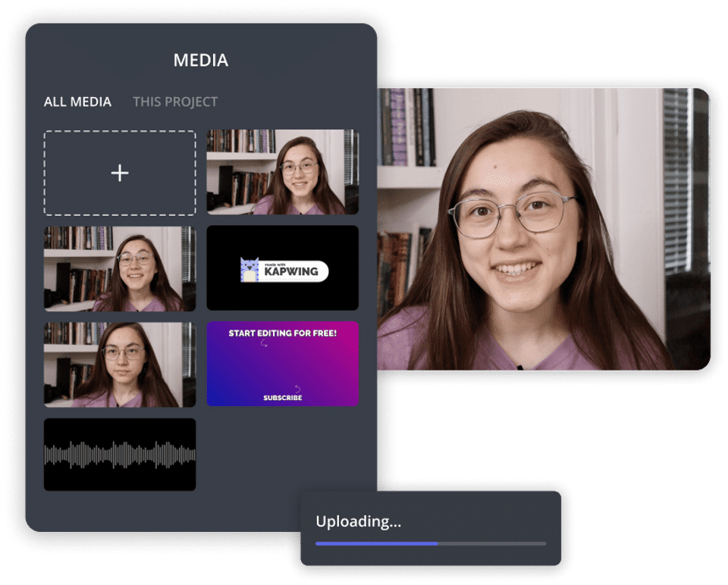Click the Kapwing cat logo icon
Image resolution: width=728 pixels, height=585 pixels.
coord(249,270)
